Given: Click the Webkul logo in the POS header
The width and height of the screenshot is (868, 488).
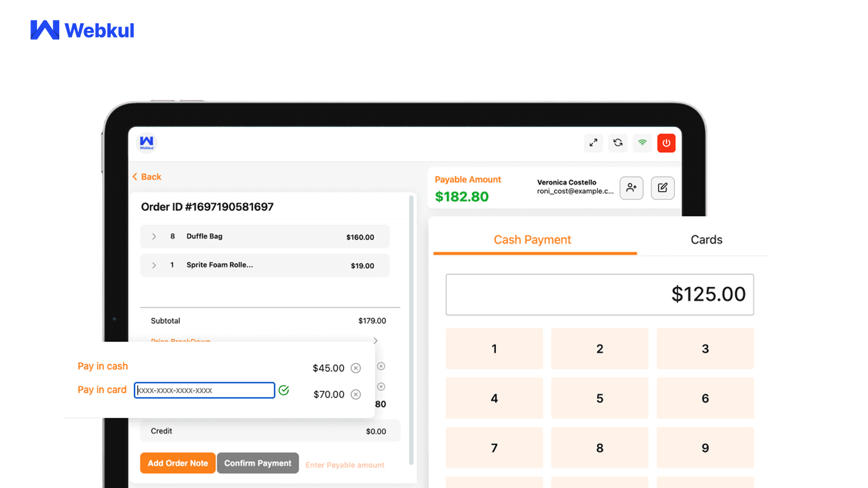Looking at the screenshot, I should (146, 143).
